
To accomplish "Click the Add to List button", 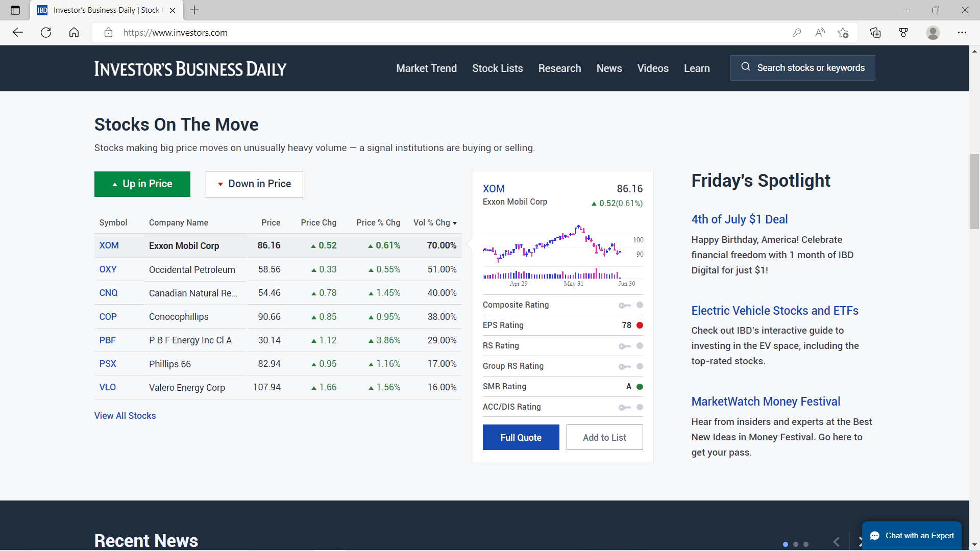I will tap(605, 437).
